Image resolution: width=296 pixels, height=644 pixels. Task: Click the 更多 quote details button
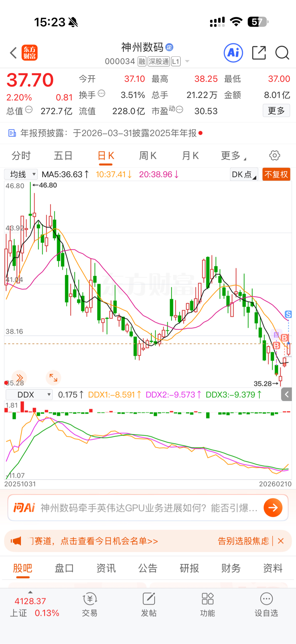pos(276,111)
